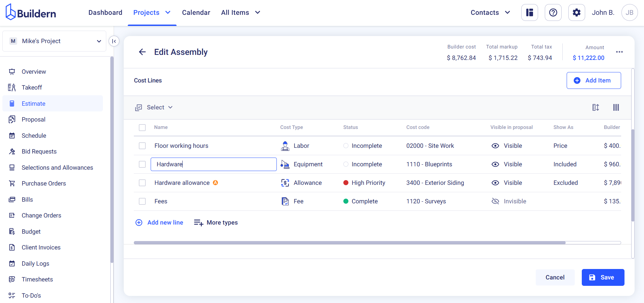Click the Hardware name input field
Screen dimensions: 644x303
(214, 164)
